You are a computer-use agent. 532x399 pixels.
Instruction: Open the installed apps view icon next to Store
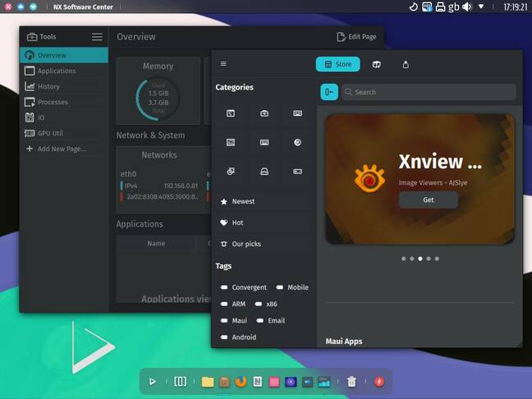click(x=376, y=65)
